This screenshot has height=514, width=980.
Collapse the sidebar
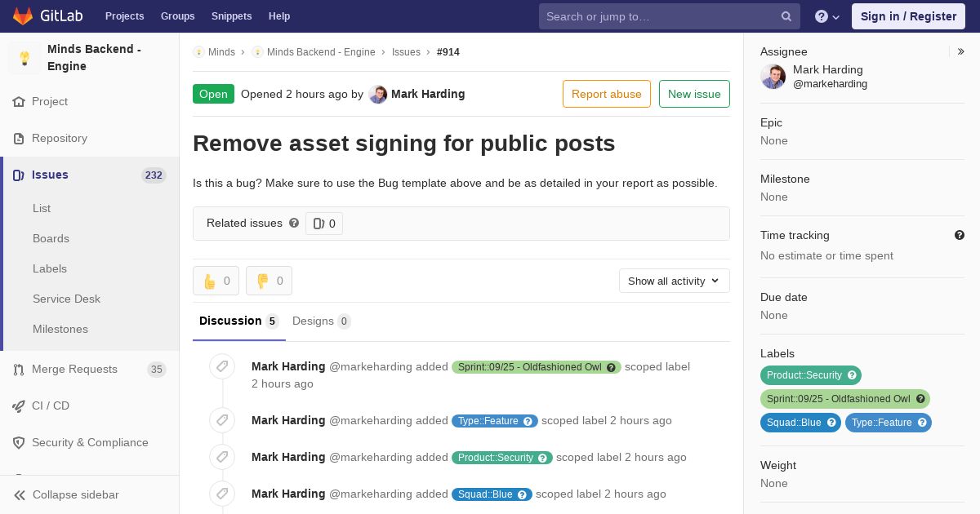89,494
